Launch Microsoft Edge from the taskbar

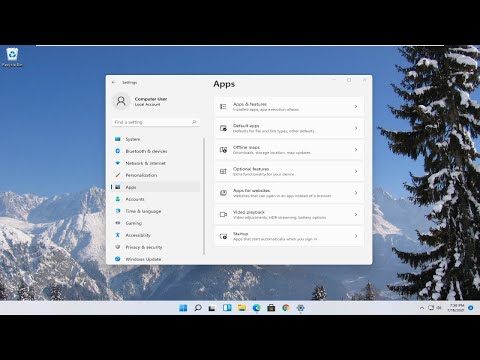(x=256, y=308)
